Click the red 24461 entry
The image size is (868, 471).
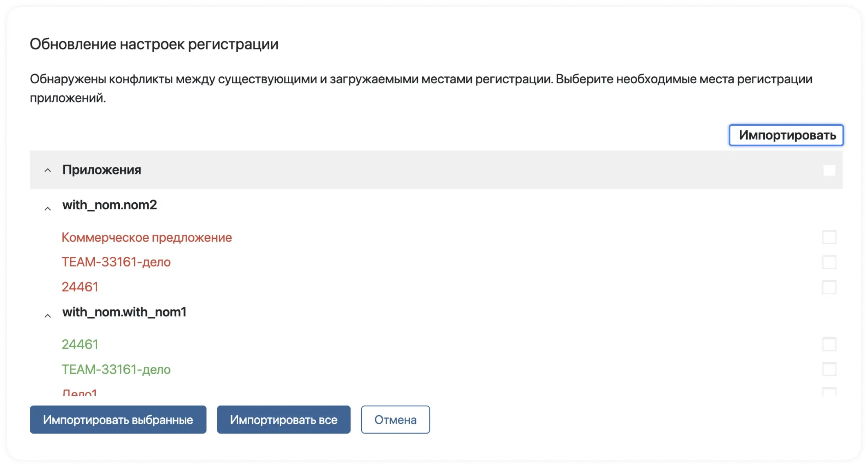tap(80, 287)
